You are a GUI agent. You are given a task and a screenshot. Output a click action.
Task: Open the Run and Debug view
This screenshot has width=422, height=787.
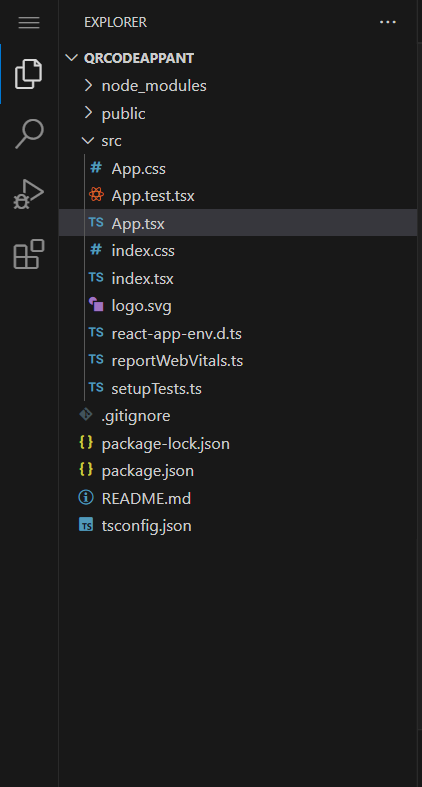click(x=29, y=194)
